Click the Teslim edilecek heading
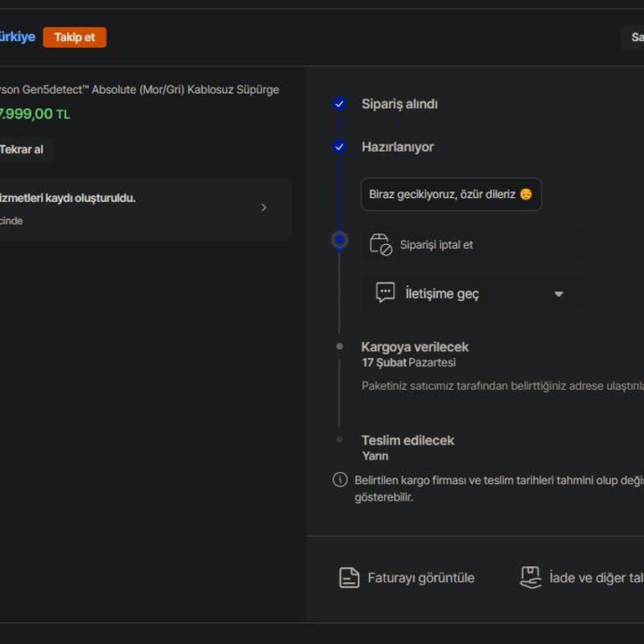The width and height of the screenshot is (644, 644). tap(408, 440)
